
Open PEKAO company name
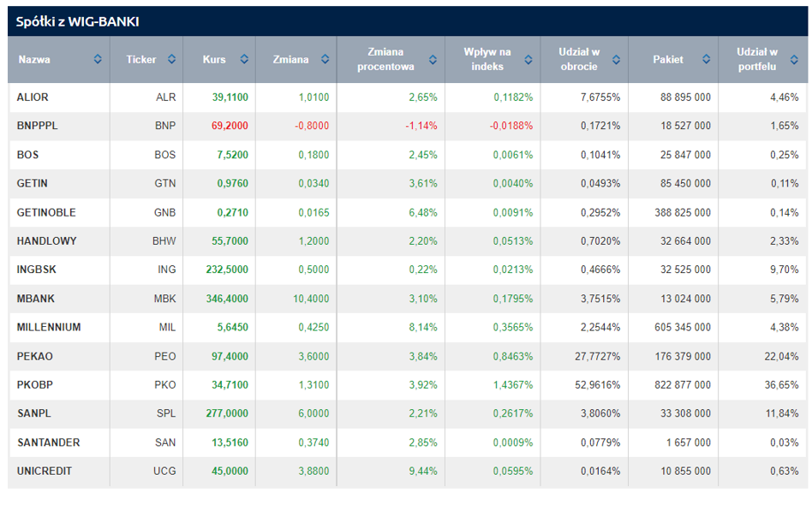click(x=35, y=356)
